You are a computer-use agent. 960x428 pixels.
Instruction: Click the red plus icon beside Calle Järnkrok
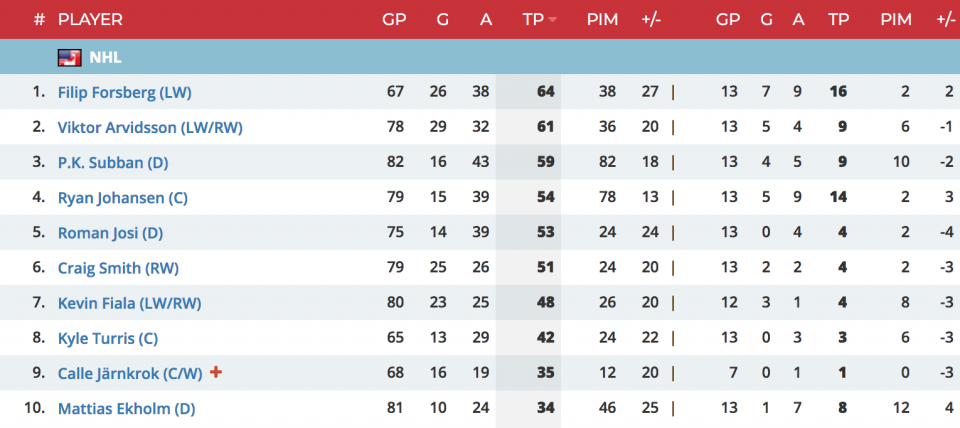[x=215, y=372]
